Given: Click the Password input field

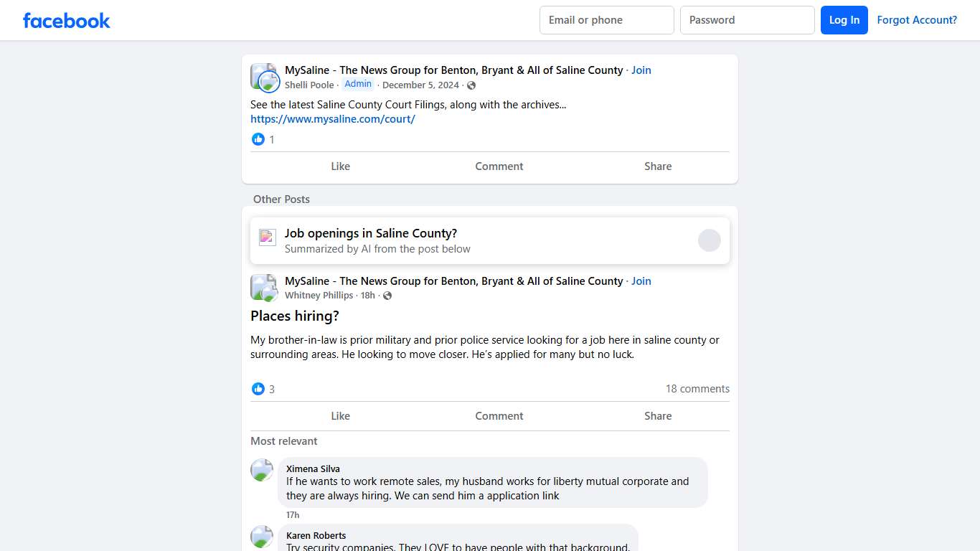Looking at the screenshot, I should point(747,20).
